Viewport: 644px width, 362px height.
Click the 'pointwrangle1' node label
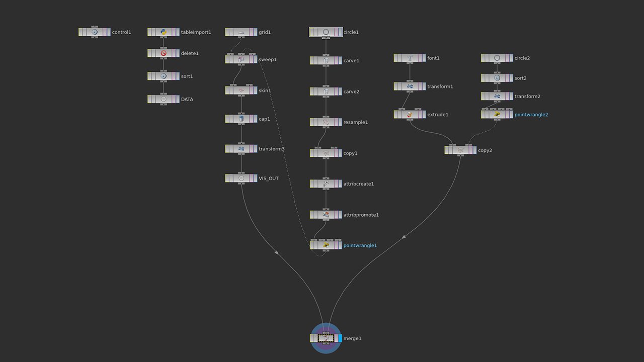click(x=360, y=246)
